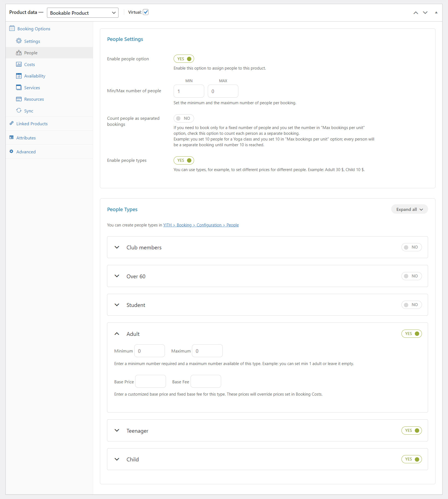Screen dimensions: 448x499
Task: Expand all people types
Action: click(410, 209)
